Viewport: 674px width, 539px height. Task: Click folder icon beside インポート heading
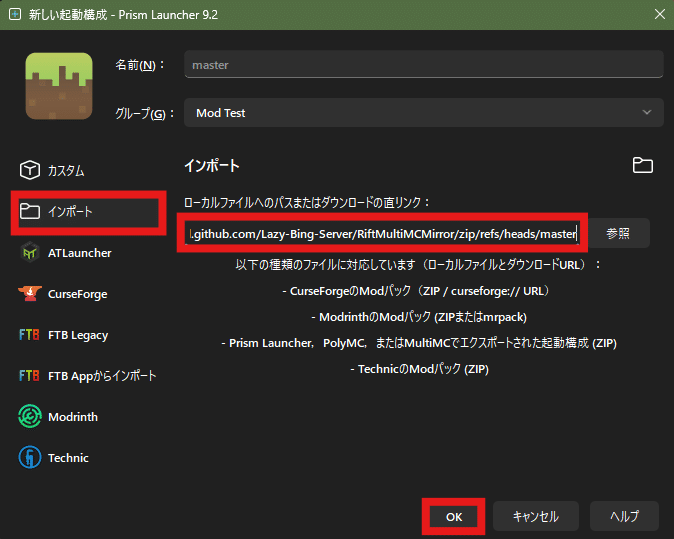click(x=643, y=165)
